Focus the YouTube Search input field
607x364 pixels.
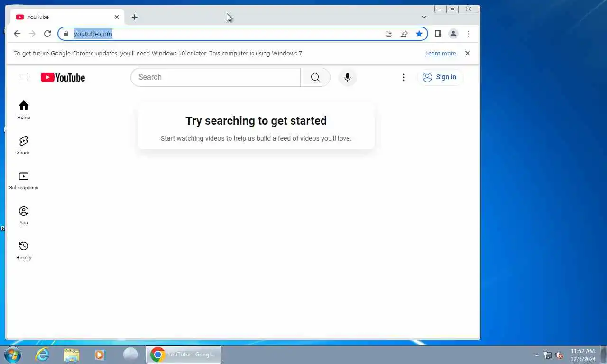(215, 77)
